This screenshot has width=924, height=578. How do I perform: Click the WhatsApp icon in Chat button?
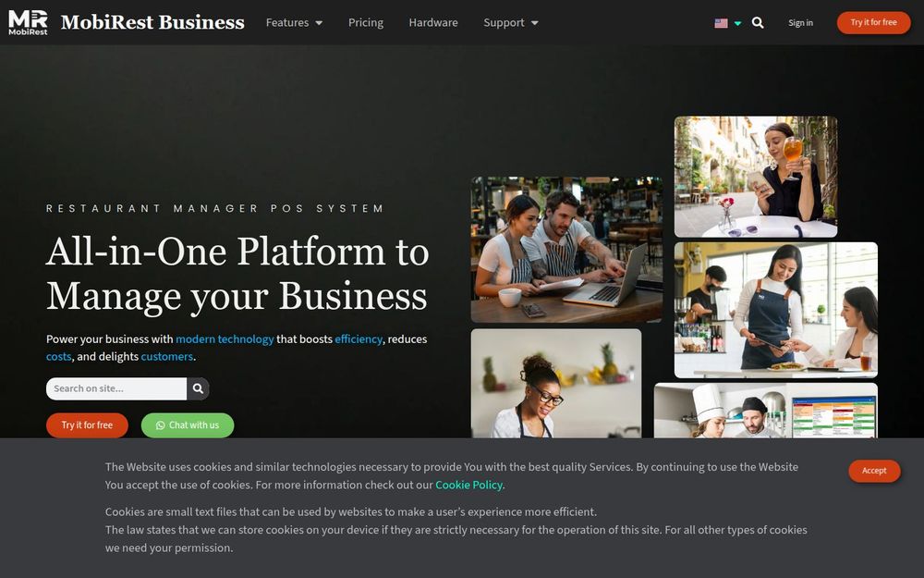(x=160, y=425)
